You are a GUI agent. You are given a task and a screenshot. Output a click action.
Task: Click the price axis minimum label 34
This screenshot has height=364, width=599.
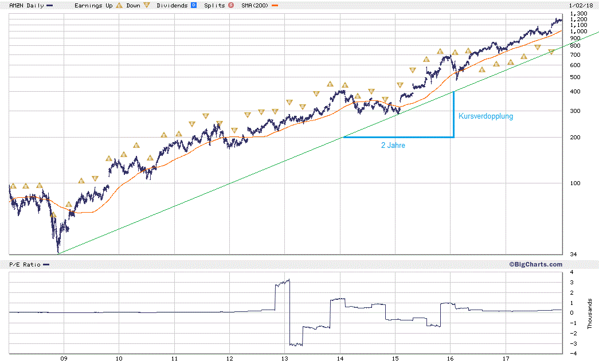(x=573, y=254)
